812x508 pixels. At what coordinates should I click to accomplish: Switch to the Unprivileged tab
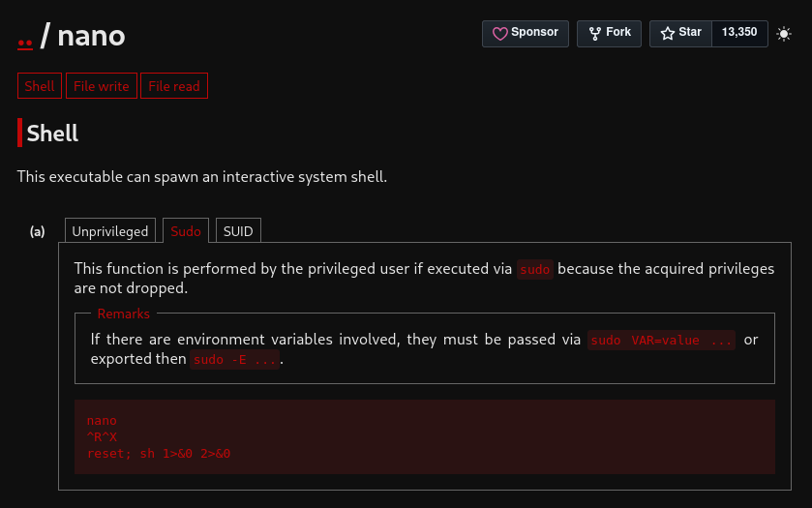click(x=110, y=231)
